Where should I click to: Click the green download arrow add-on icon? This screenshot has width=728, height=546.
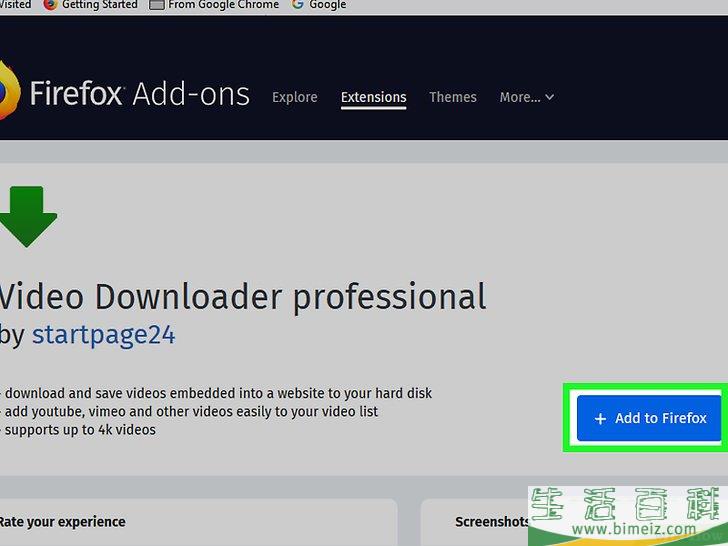tap(28, 216)
